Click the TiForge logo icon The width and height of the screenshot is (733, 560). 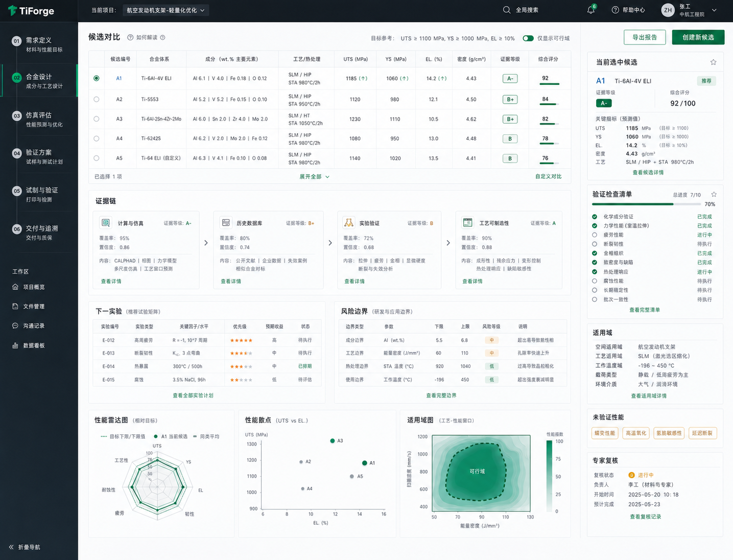tap(12, 11)
